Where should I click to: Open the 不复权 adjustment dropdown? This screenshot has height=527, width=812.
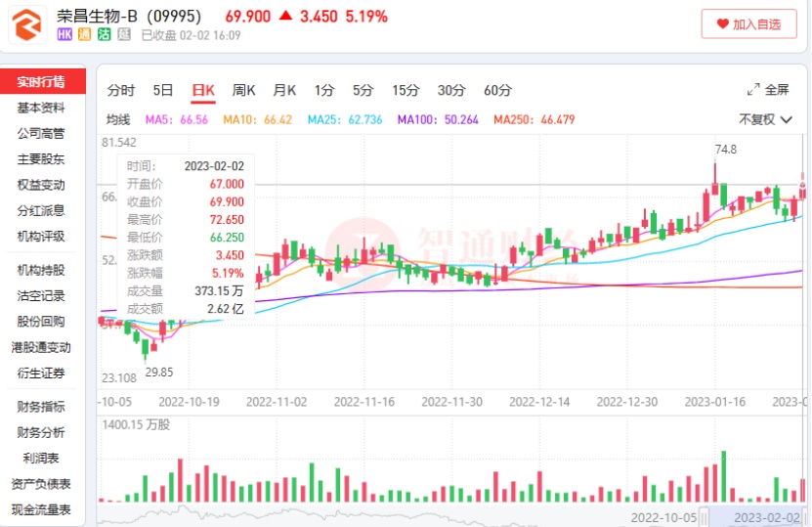point(764,119)
